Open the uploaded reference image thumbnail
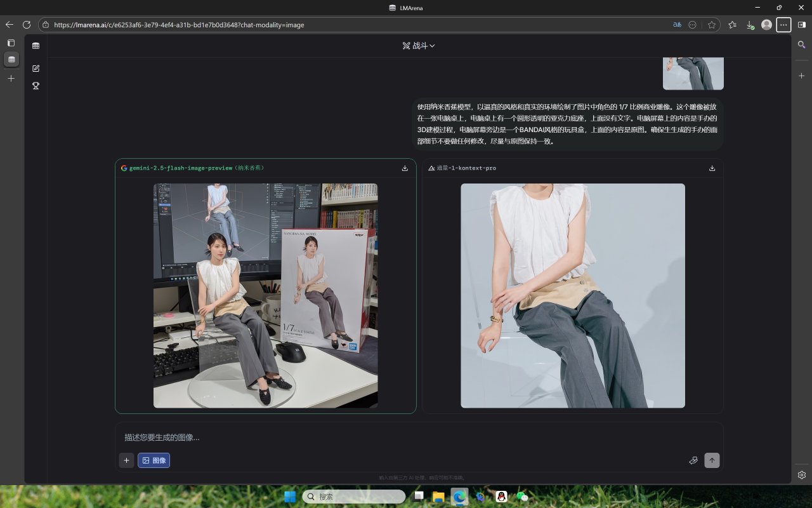This screenshot has height=508, width=812. tap(693, 74)
